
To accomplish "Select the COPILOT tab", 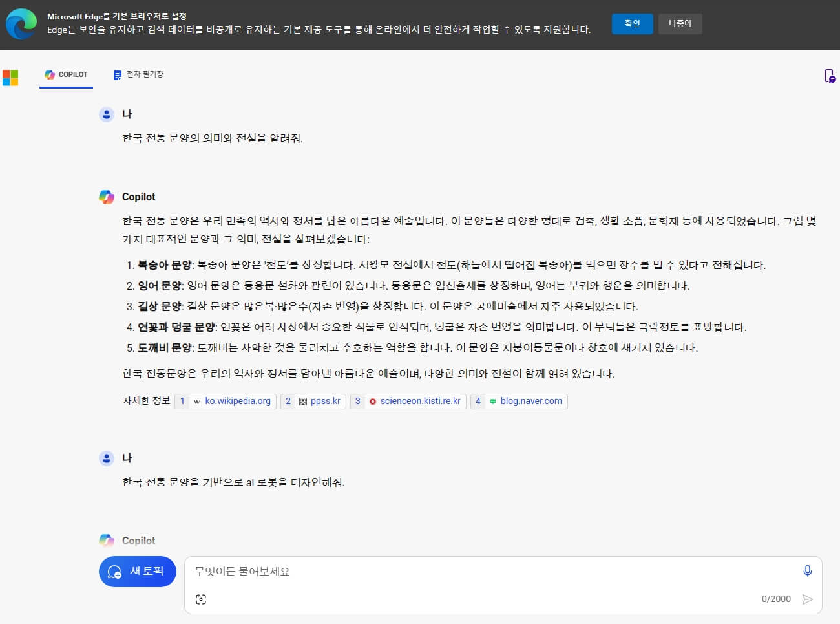I will 65,74.
